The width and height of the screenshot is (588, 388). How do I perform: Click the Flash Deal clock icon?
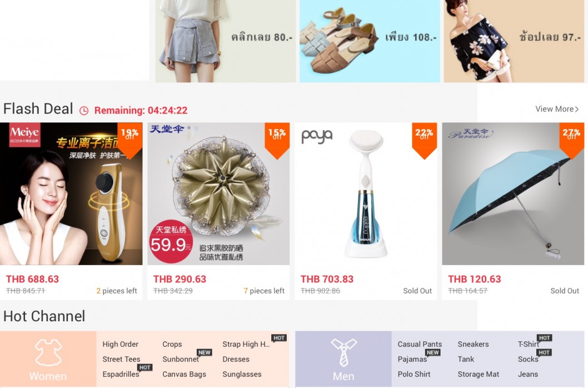(84, 111)
